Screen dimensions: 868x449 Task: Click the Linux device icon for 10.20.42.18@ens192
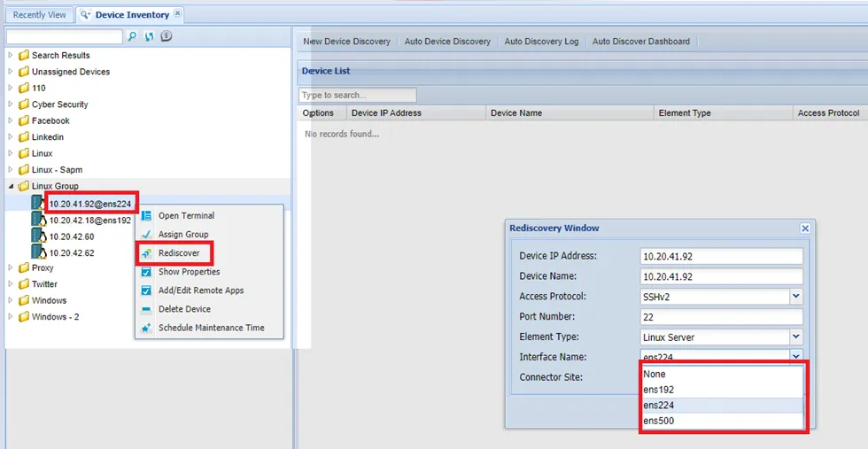coord(39,220)
